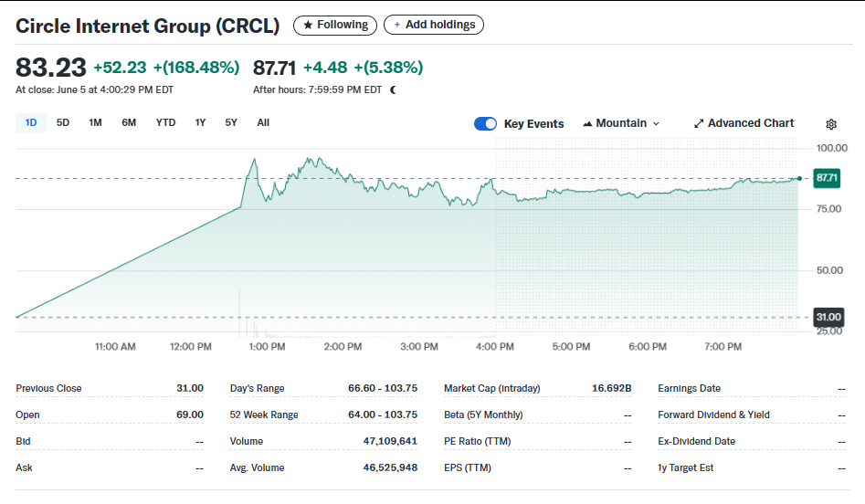Click the 16.692B market cap value
The height and width of the screenshot is (504, 865).
pyautogui.click(x=612, y=388)
